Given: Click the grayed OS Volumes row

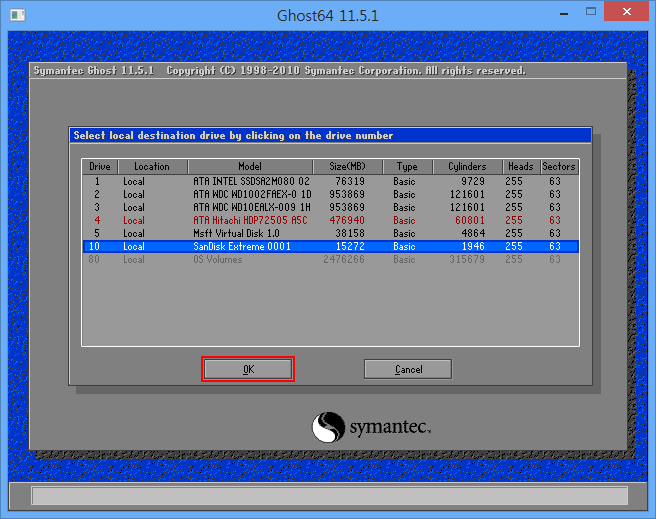Looking at the screenshot, I should [x=331, y=259].
